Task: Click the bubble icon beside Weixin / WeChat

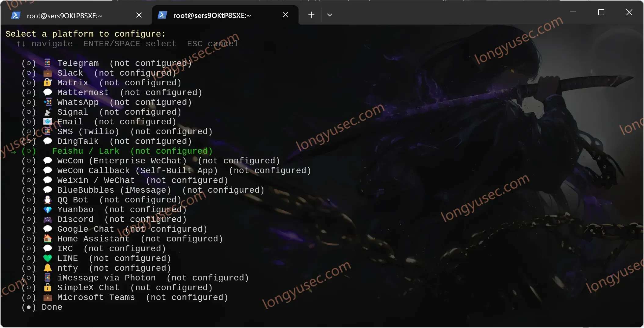Action: click(47, 180)
